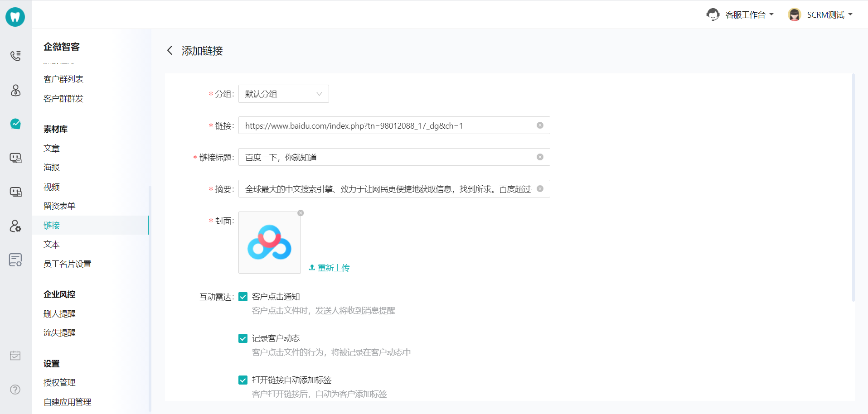Screen dimensions: 868x414
Task: Click the 设置 section heading
Action: (x=52, y=364)
